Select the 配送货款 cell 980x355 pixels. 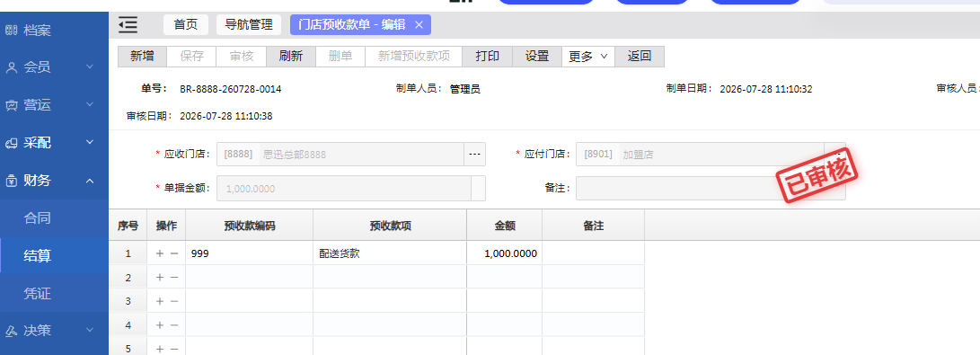point(390,253)
